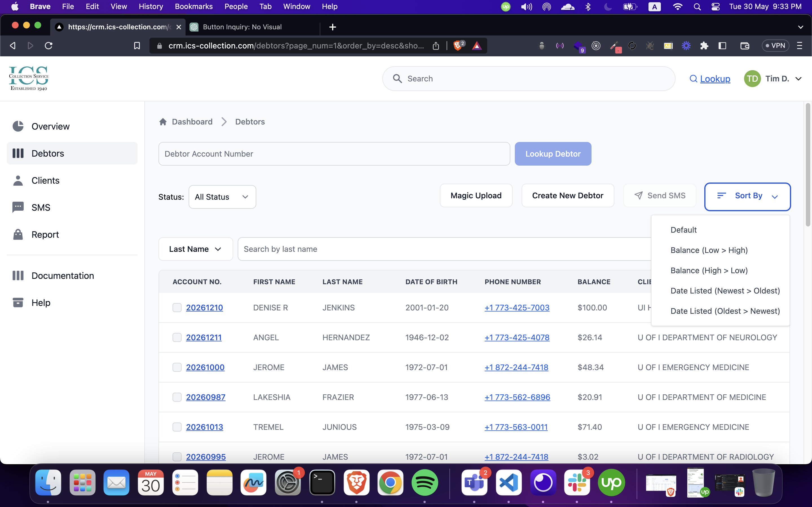The image size is (812, 507).
Task: Click the Report briefcase icon
Action: 18,234
